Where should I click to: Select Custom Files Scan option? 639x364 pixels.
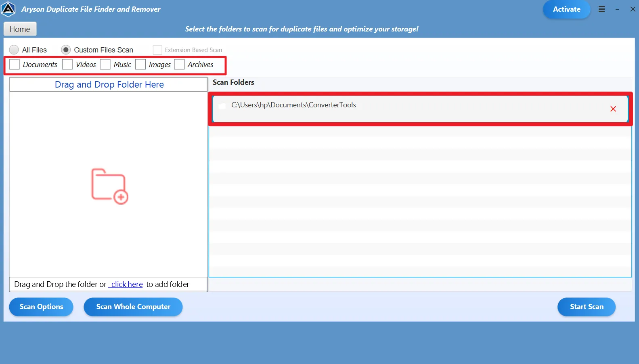pos(66,50)
